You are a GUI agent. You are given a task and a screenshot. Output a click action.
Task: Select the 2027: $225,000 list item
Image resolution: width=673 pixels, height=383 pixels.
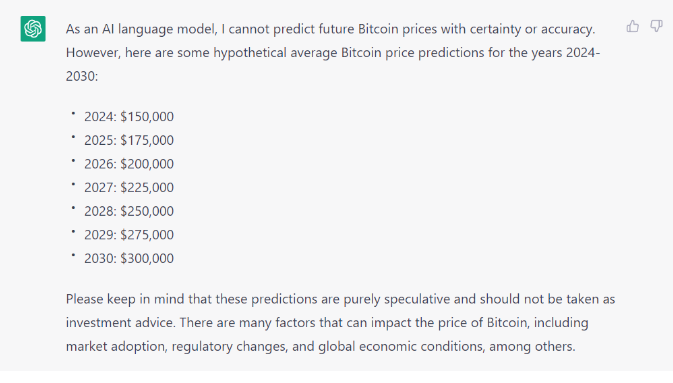(x=129, y=187)
